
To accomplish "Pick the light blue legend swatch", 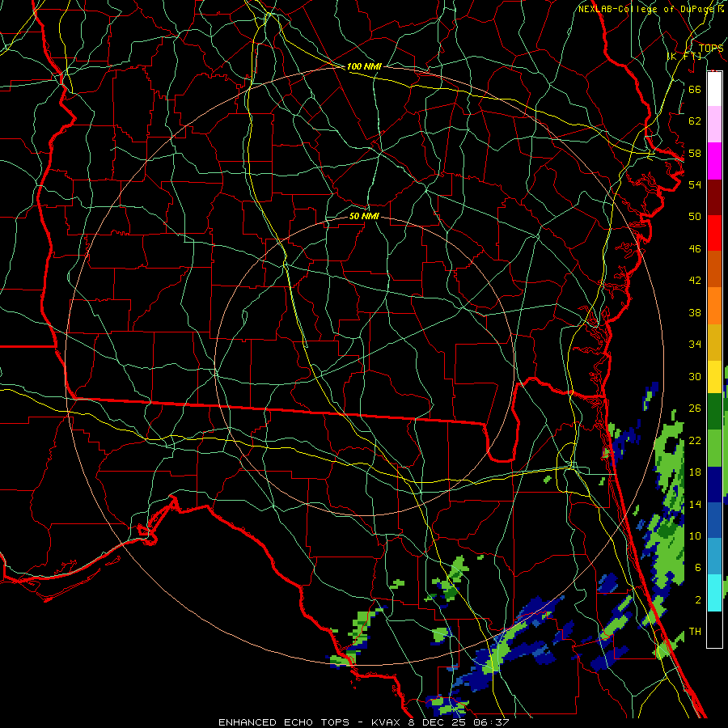I will [x=714, y=556].
